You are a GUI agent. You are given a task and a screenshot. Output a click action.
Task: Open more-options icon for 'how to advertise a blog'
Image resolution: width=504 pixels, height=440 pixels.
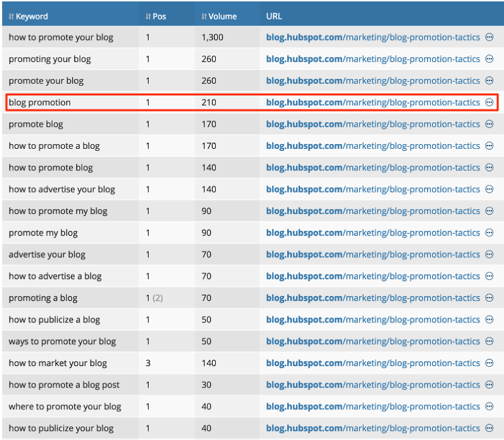489,276
